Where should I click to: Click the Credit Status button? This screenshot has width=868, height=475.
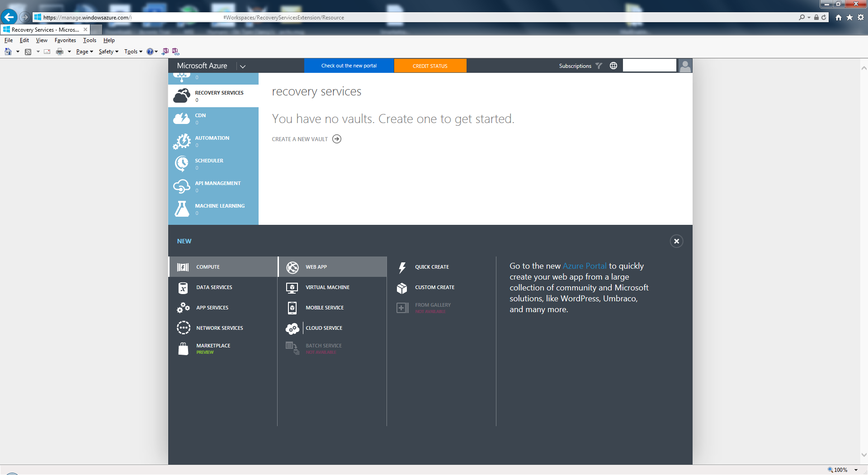430,66
